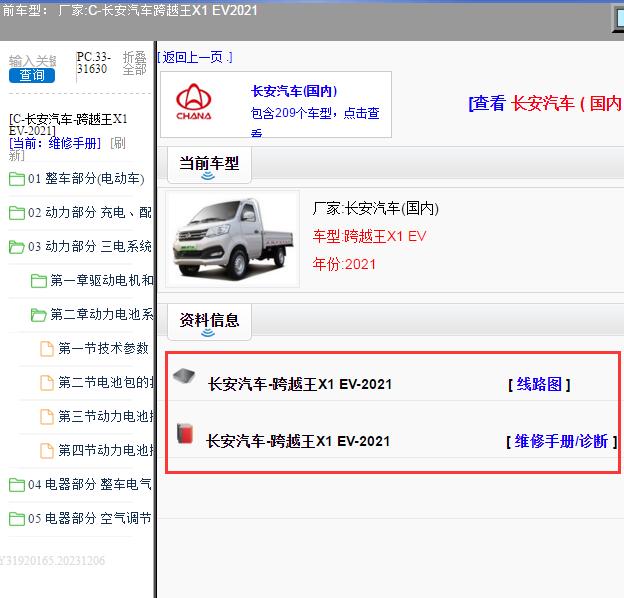The width and height of the screenshot is (624, 598).
Task: Click the 年份:2021 text
Action: [x=344, y=264]
